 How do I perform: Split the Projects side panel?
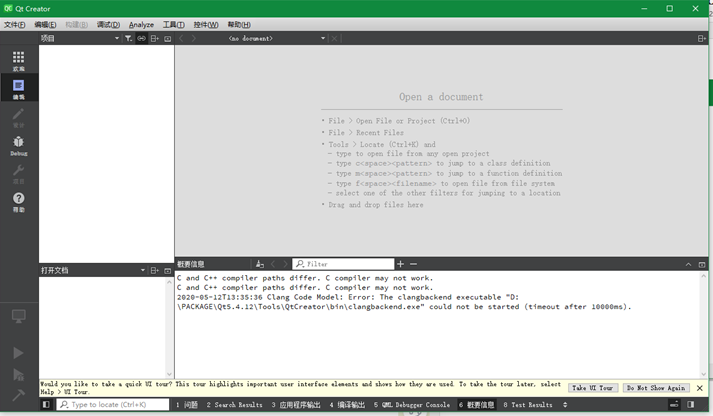click(155, 39)
